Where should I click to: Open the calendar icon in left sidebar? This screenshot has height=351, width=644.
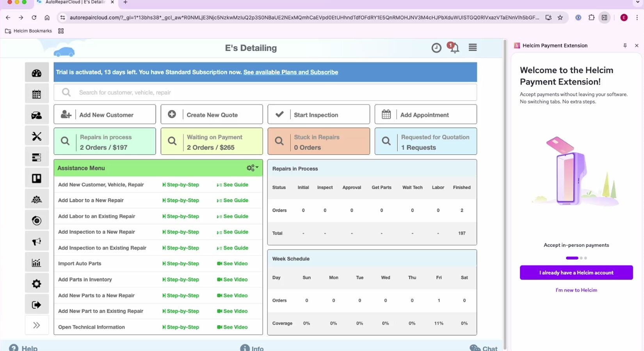click(x=37, y=94)
